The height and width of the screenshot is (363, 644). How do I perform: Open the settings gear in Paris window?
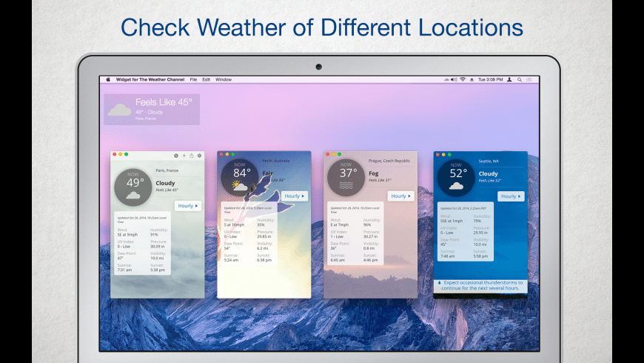[200, 156]
